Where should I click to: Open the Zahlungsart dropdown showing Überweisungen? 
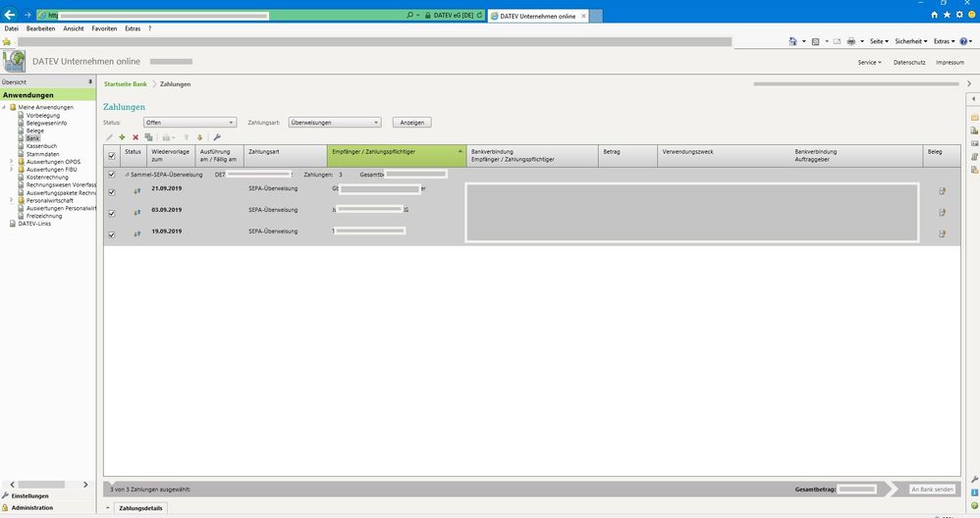tap(335, 123)
